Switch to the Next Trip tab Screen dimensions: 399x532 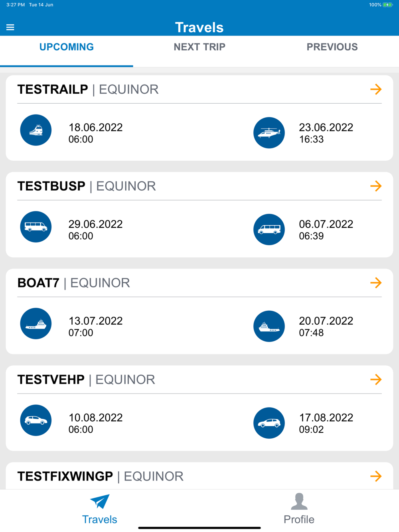[x=199, y=47]
